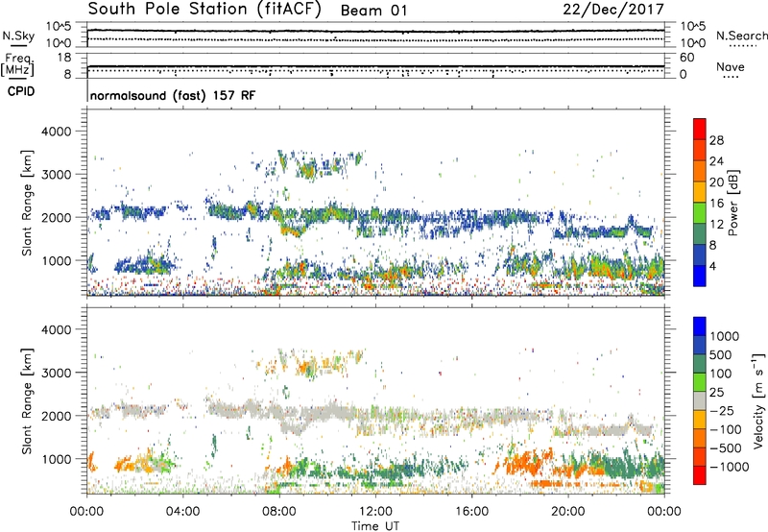Click the '04:00' time tick label
The width and height of the screenshot is (768, 532).
182,511
